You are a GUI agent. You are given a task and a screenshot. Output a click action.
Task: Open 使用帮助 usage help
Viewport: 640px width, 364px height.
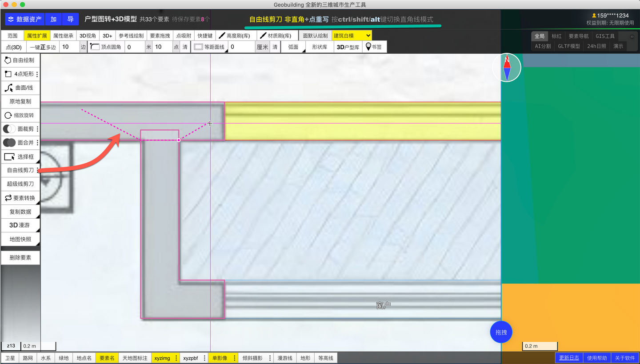(597, 358)
